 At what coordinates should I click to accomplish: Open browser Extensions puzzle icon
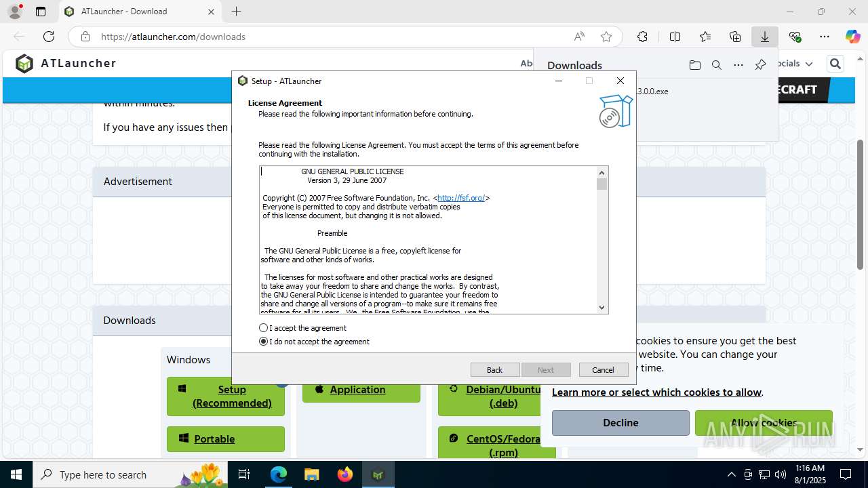coord(642,37)
